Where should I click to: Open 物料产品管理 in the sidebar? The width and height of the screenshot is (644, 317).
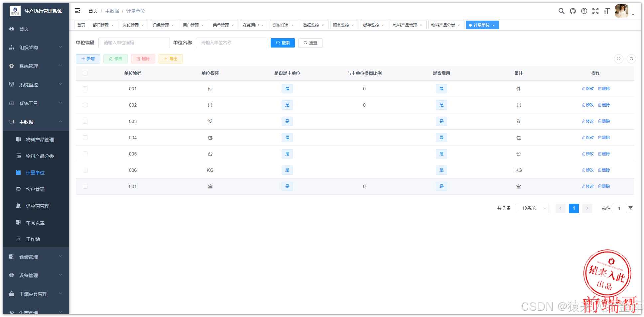pos(36,140)
